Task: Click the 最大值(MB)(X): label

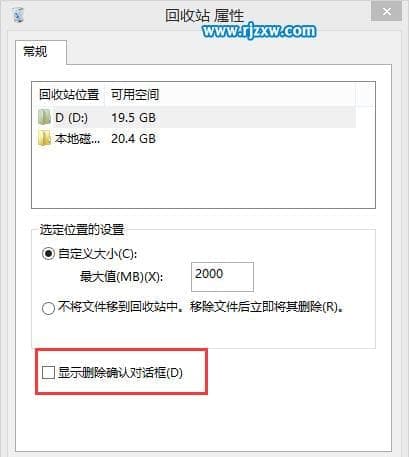Action: tap(121, 277)
